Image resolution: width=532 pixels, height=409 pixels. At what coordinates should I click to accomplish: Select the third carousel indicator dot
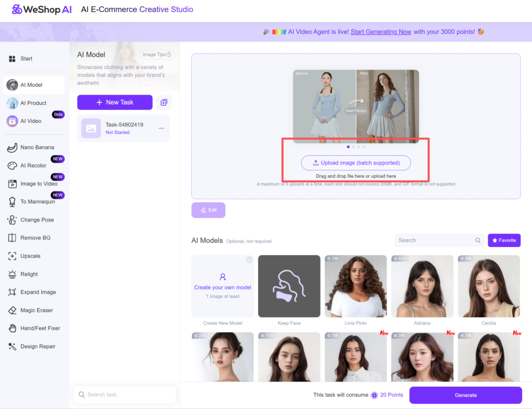coord(358,147)
